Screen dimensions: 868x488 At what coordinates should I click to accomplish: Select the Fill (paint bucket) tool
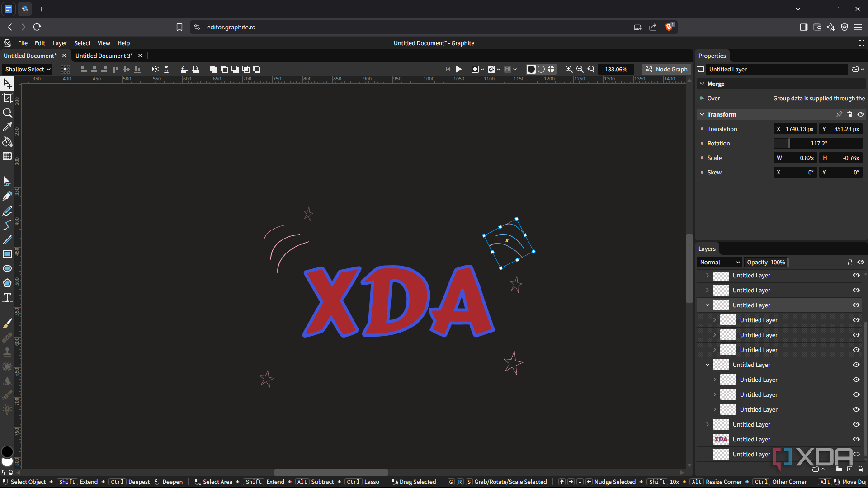pos(7,141)
